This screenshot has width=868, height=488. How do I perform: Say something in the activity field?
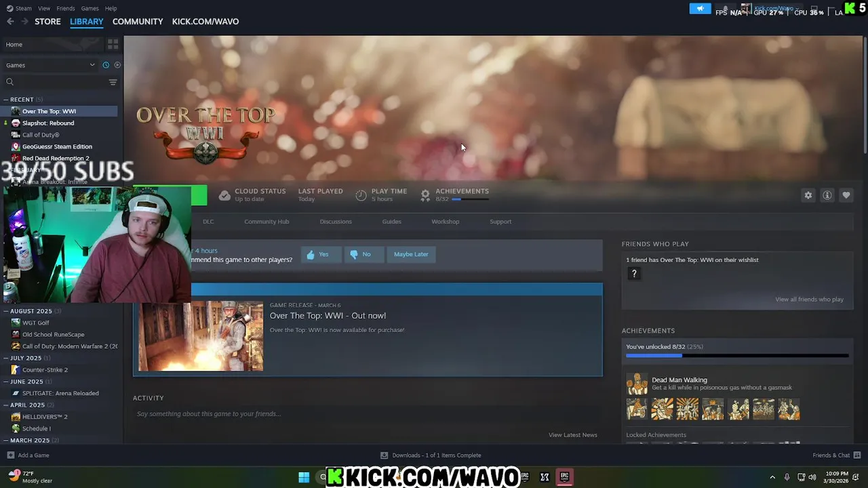pos(366,414)
